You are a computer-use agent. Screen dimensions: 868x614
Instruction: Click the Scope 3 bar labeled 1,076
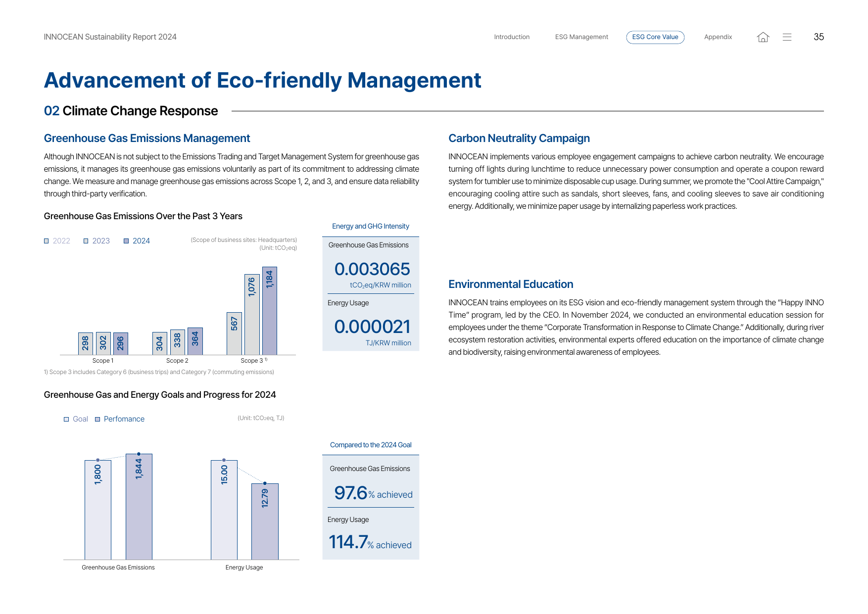click(x=252, y=315)
